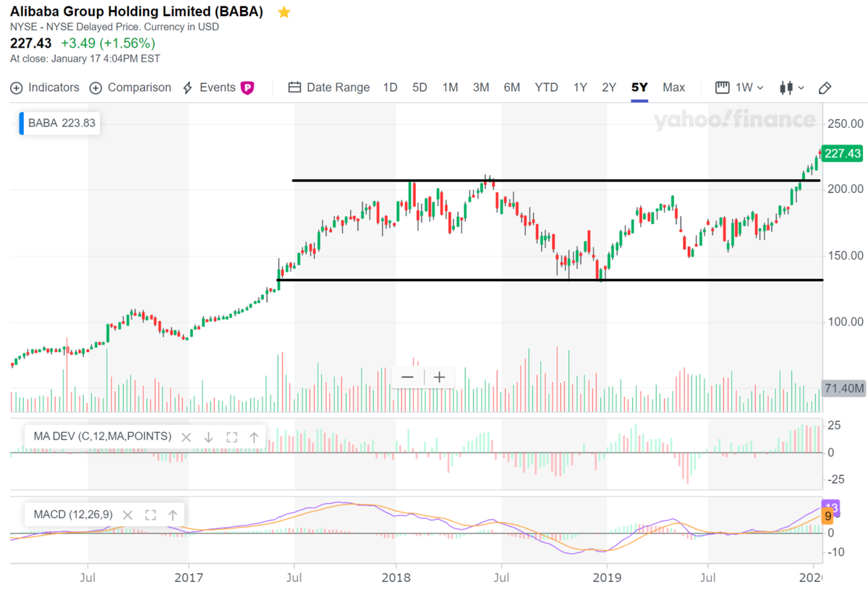Screen dimensions: 868x595
Task: Maximize the MA DEV panel
Action: coord(231,437)
